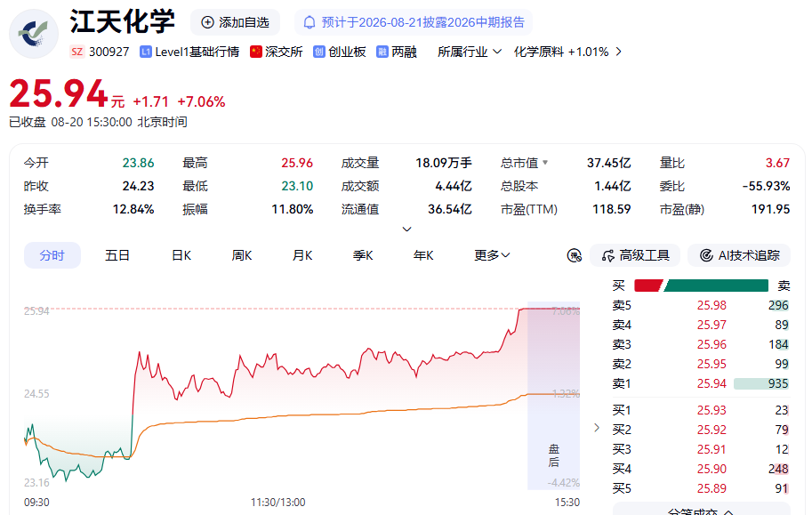Click the 今开 value 23.86

pos(138,163)
